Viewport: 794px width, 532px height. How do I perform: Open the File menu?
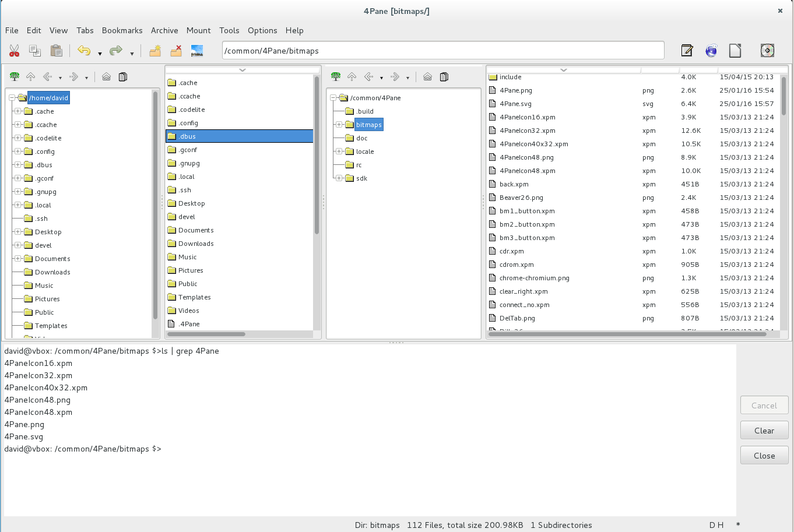click(12, 30)
